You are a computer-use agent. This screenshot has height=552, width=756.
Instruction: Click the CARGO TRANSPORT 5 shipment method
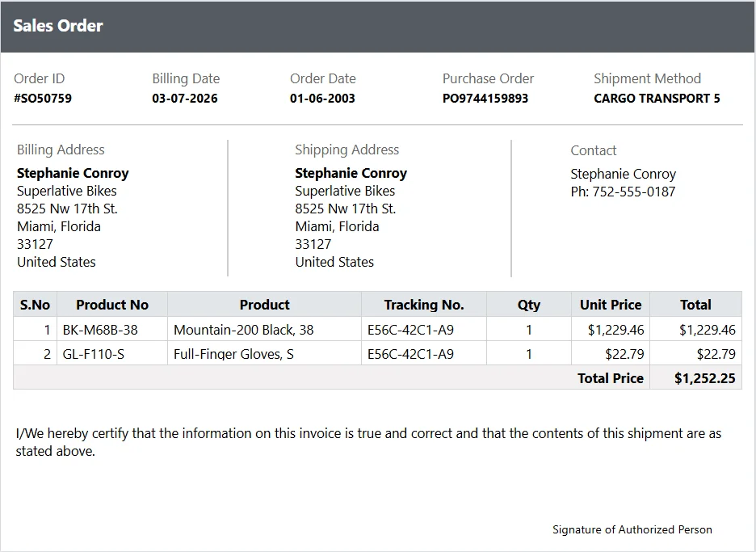[x=657, y=99]
